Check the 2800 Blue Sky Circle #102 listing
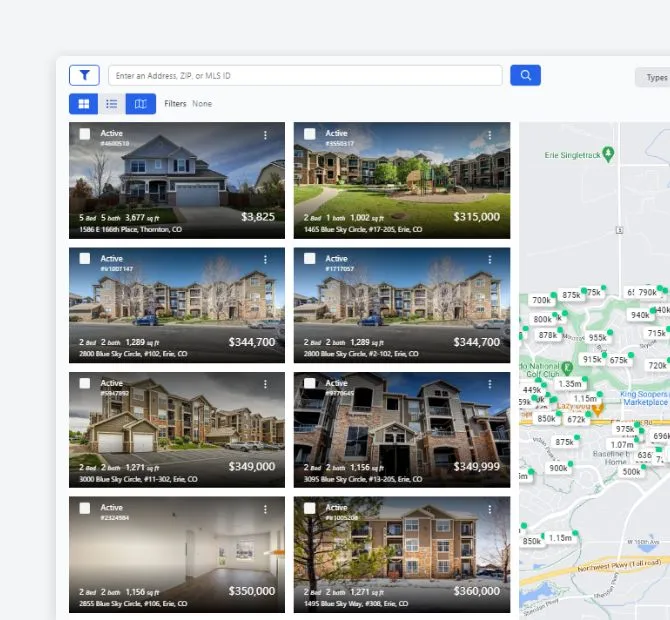Viewport: 670px width, 620px height. pyautogui.click(x=85, y=258)
